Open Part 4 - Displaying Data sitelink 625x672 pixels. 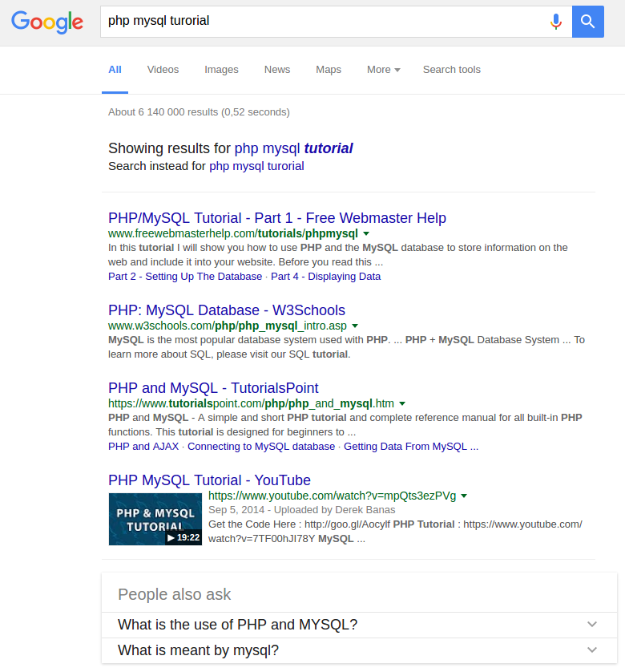(x=325, y=277)
